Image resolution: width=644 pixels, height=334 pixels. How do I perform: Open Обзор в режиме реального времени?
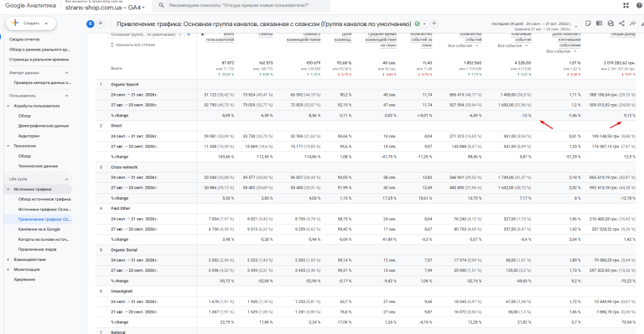click(x=39, y=50)
